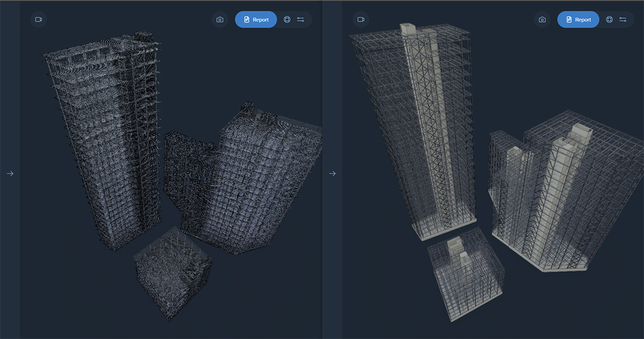The height and width of the screenshot is (339, 644).
Task: Select the wide point-cloud building in left view
Action: pos(247,177)
